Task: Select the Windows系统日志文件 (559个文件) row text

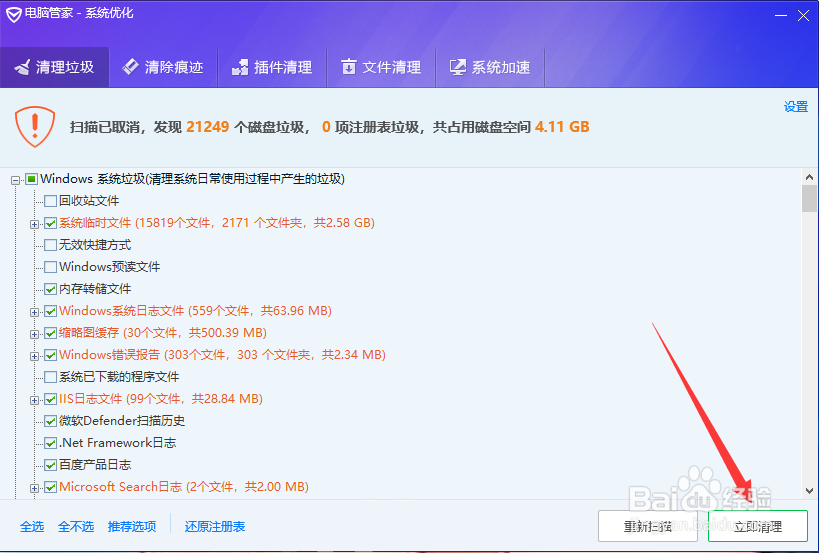Action: tap(195, 311)
